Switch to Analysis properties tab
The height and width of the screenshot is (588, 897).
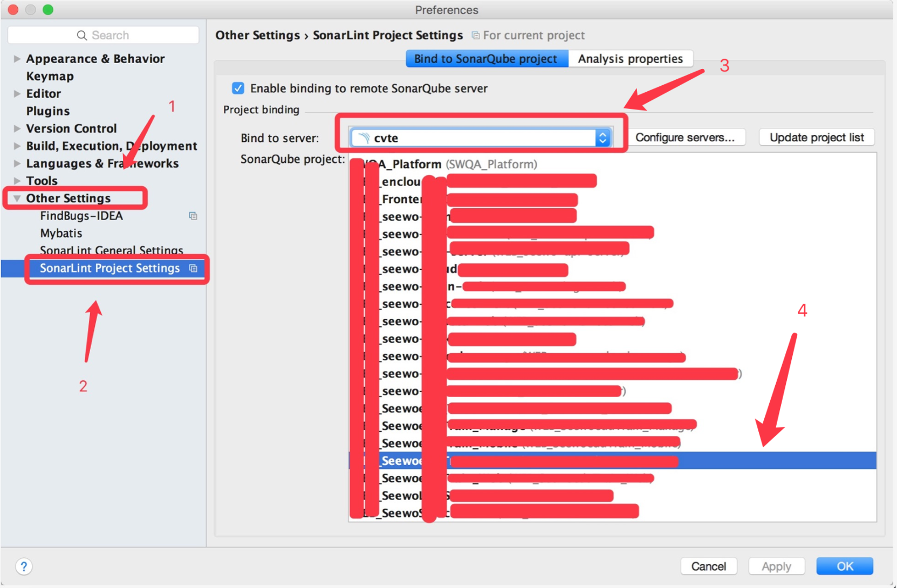click(630, 59)
